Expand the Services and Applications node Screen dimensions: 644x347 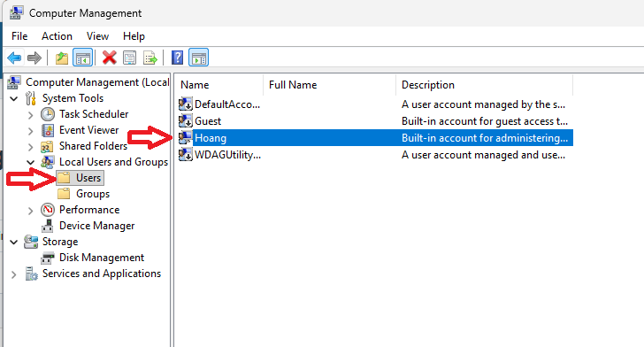(x=14, y=274)
